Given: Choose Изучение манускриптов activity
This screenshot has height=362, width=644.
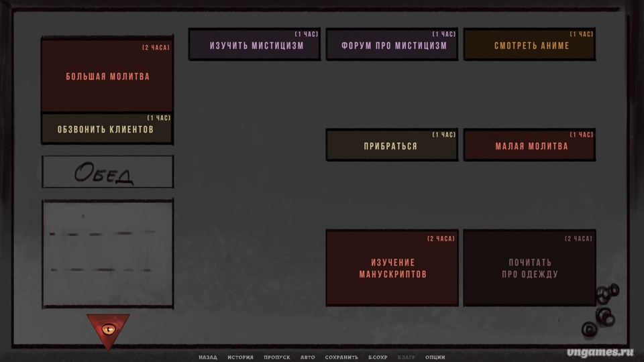Looking at the screenshot, I should [x=392, y=268].
